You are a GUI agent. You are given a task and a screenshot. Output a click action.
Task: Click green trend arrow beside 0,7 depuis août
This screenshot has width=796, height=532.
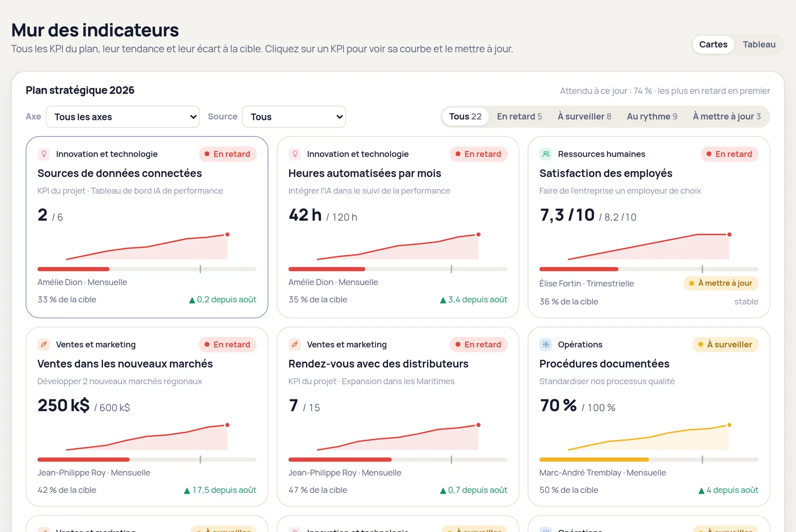pyautogui.click(x=443, y=490)
